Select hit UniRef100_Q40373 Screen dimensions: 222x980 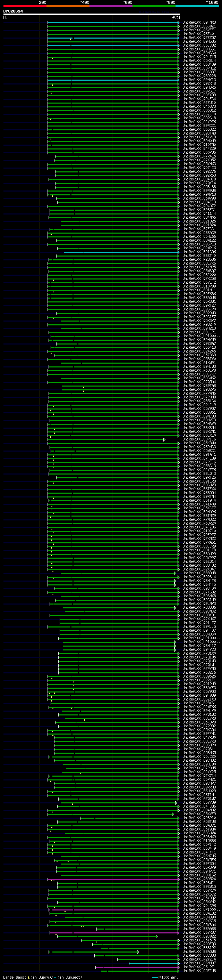click(199, 106)
